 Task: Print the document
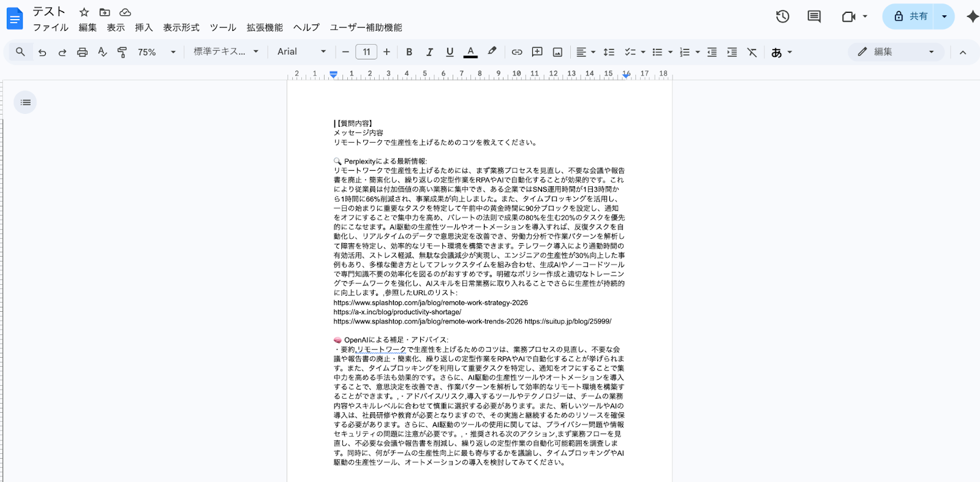pos(82,52)
